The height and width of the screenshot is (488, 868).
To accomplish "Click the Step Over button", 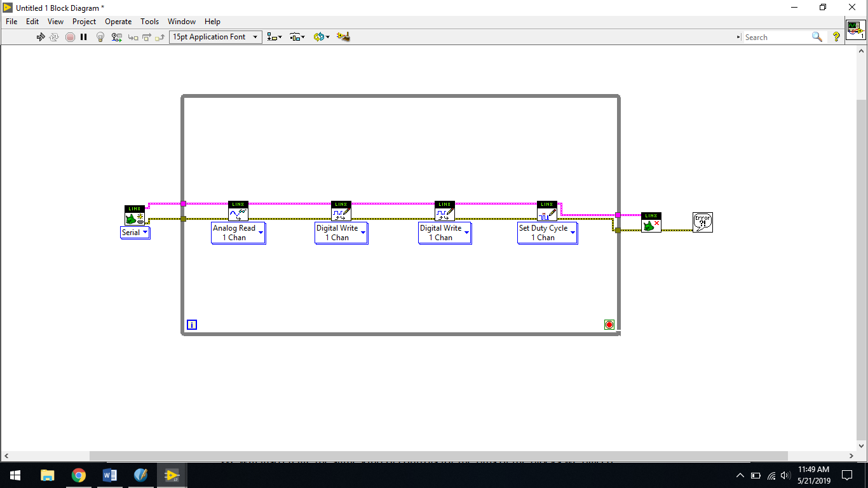I will click(146, 37).
